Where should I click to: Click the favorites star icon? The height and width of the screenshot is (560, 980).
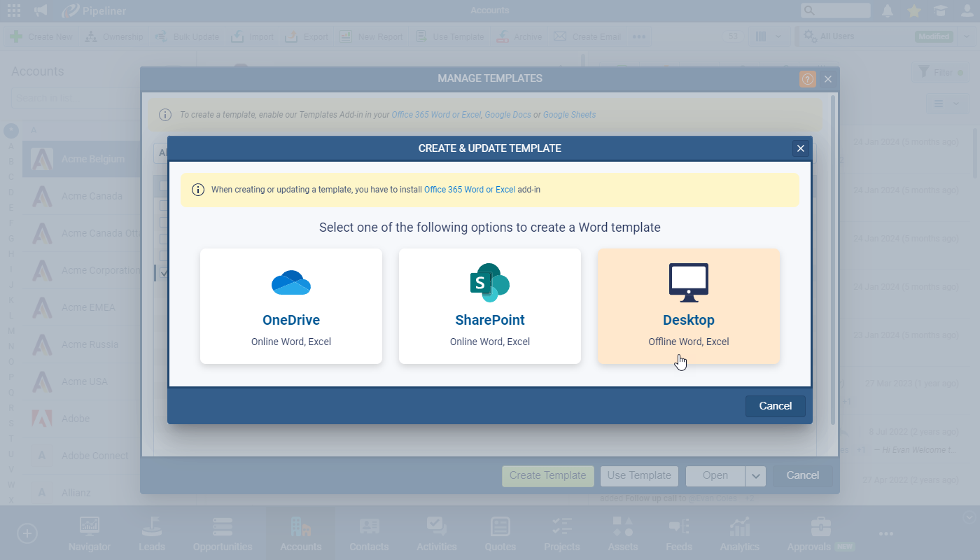(x=914, y=10)
